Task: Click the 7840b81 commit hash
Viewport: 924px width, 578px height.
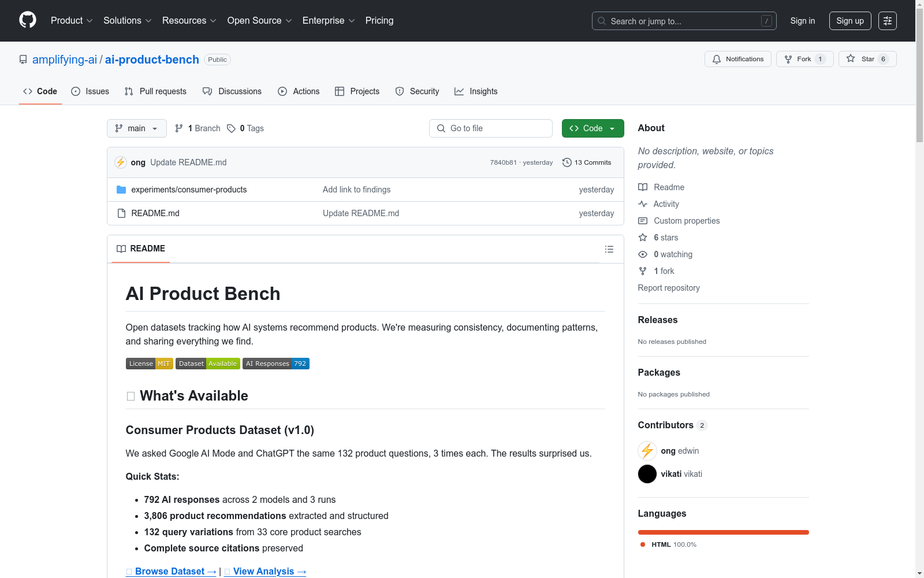Action: click(504, 162)
